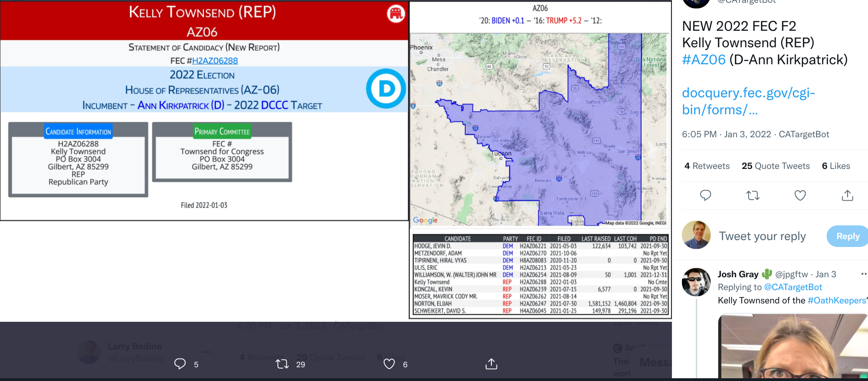Open the #OathKeepers hashtag
The width and height of the screenshot is (868, 381).
click(837, 300)
